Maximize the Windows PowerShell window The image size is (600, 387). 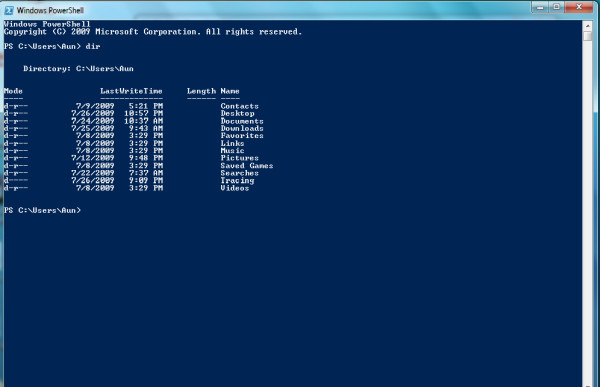557,7
